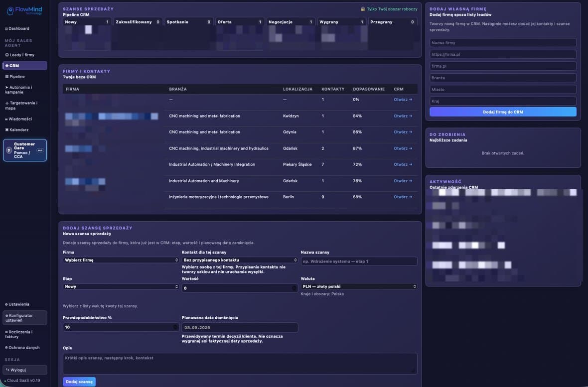Click the Negocjacje pipeline column header
This screenshot has width=588, height=387.
click(291, 22)
